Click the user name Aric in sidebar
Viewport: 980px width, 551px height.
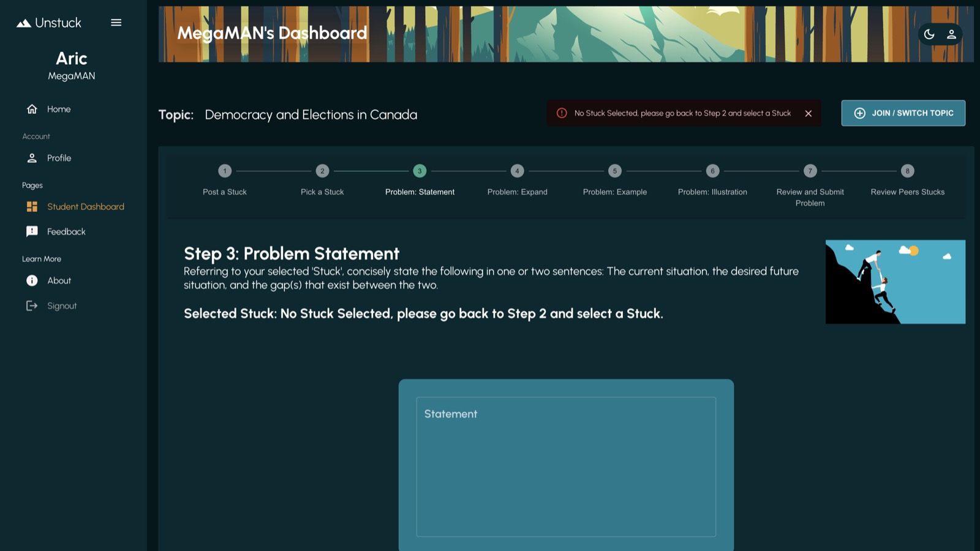tap(72, 59)
